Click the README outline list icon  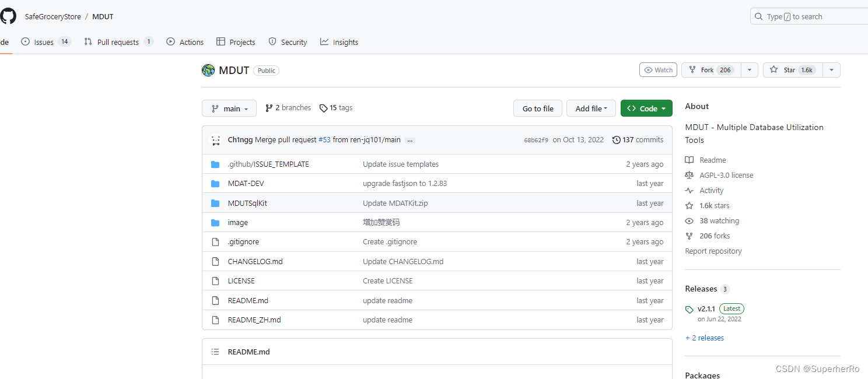(x=215, y=352)
